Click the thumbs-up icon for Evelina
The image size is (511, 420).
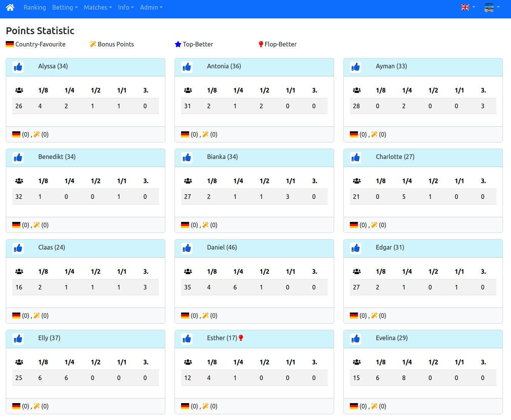coord(356,339)
